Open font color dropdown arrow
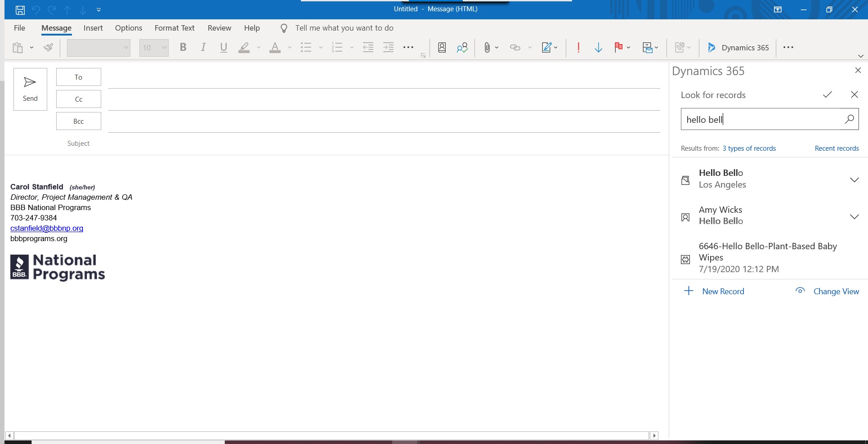Screen dimensions: 868x444 [x=290, y=47]
